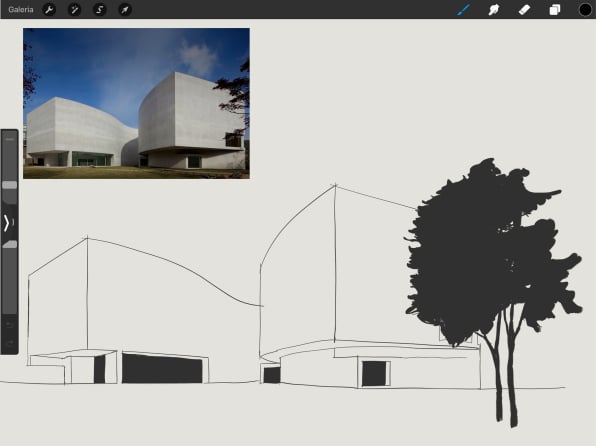Tap the sidebar undo arrow
Image resolution: width=596 pixels, height=446 pixels.
[10, 325]
